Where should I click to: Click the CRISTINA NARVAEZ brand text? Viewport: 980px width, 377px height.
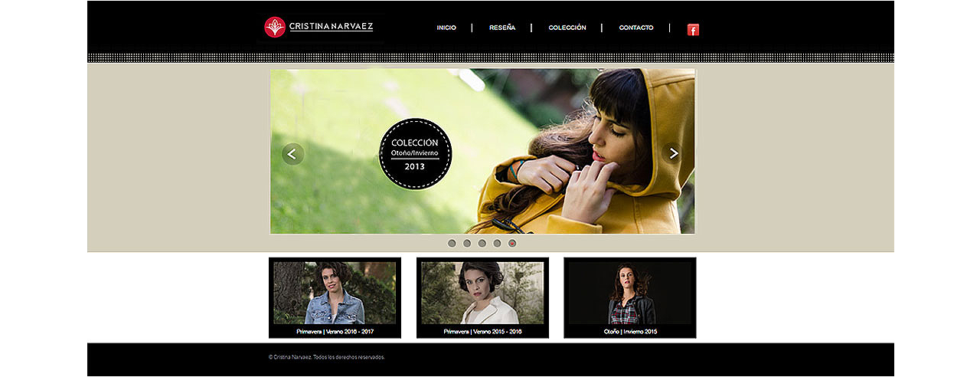click(x=332, y=27)
